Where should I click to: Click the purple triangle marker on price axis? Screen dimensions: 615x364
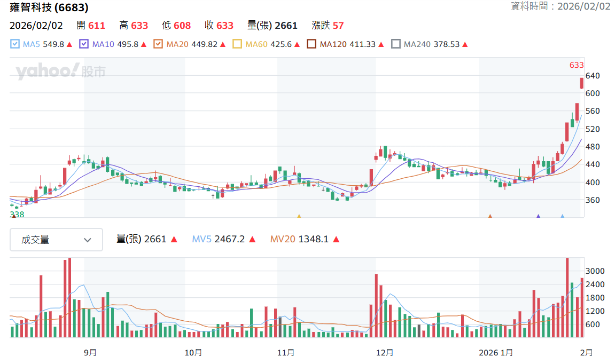coord(538,216)
